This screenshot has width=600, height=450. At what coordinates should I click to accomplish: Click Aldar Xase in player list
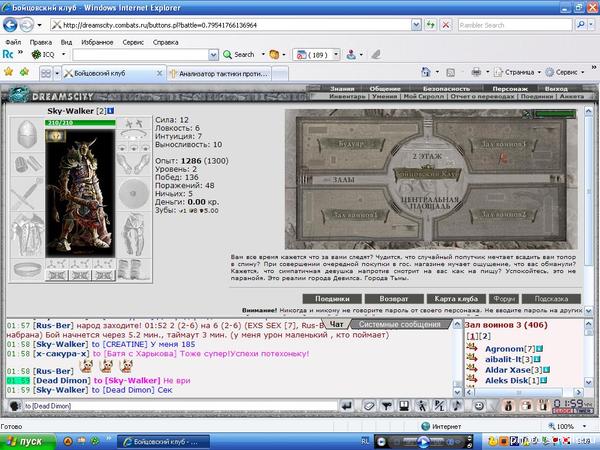[507, 370]
